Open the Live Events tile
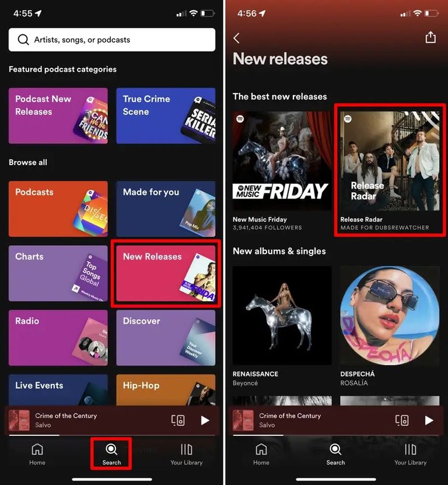 point(58,390)
